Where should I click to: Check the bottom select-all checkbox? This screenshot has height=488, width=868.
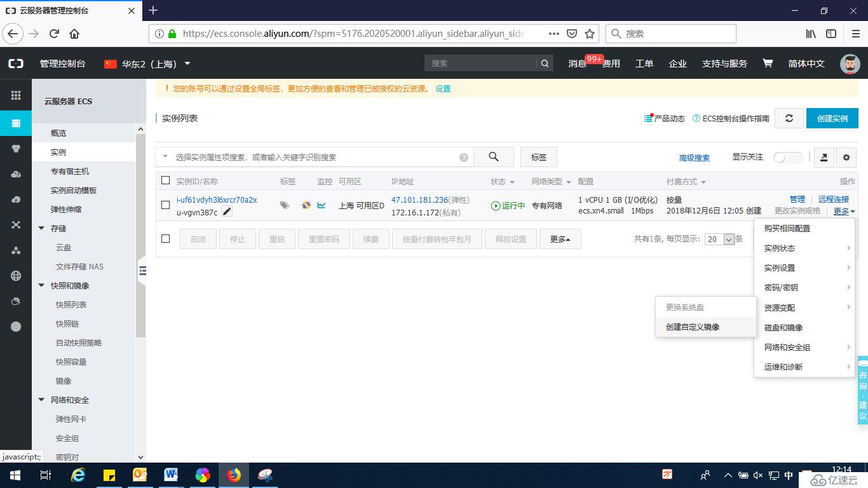click(x=166, y=239)
